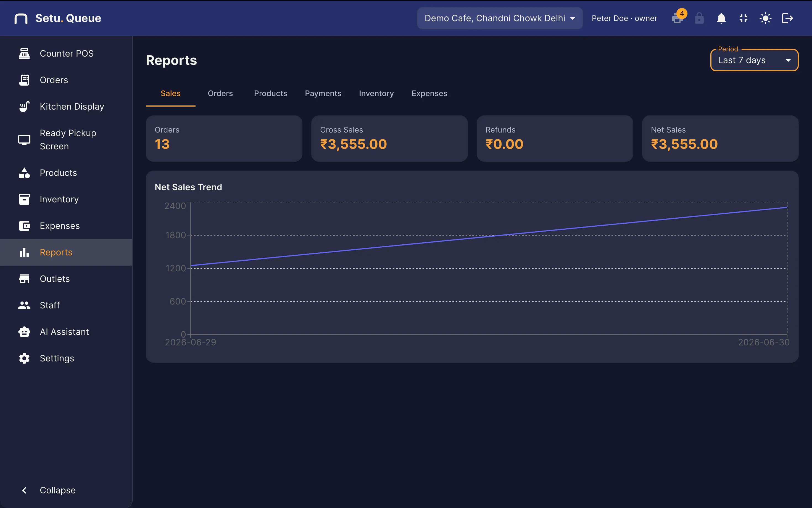Click the Net Sales Trend line

click(489, 237)
